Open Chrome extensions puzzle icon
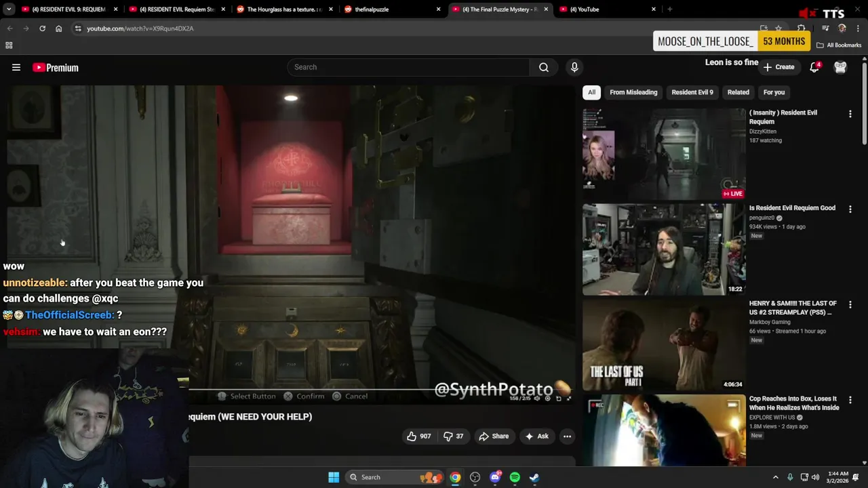The image size is (868, 488). (802, 28)
